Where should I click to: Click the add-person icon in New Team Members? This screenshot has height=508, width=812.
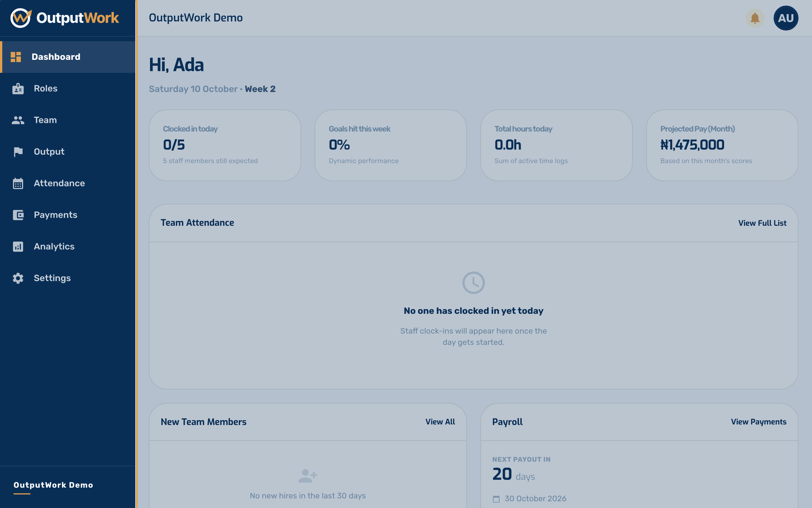click(x=308, y=476)
